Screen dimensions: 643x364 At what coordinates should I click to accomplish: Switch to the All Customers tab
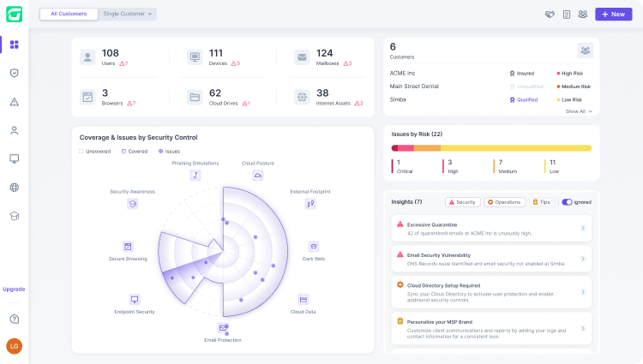[69, 14]
